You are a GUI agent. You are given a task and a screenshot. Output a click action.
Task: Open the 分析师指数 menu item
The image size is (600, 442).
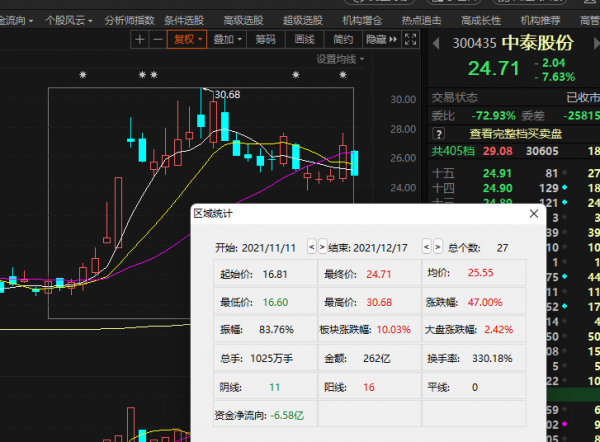coord(129,20)
